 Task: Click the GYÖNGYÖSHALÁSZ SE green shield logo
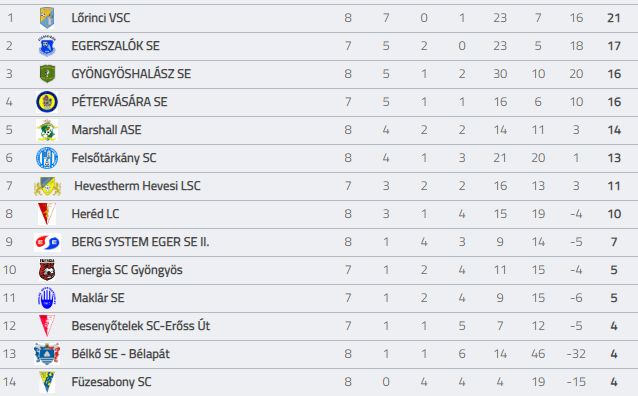(47, 74)
